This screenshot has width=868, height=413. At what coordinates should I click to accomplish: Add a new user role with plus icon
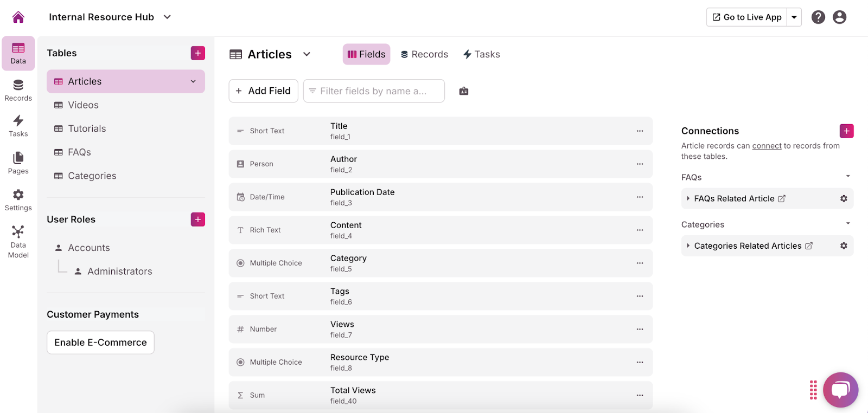(x=198, y=220)
